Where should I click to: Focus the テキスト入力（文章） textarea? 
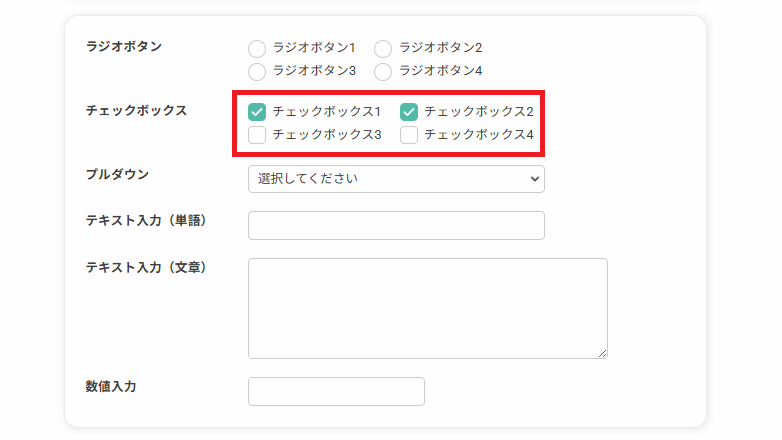428,308
